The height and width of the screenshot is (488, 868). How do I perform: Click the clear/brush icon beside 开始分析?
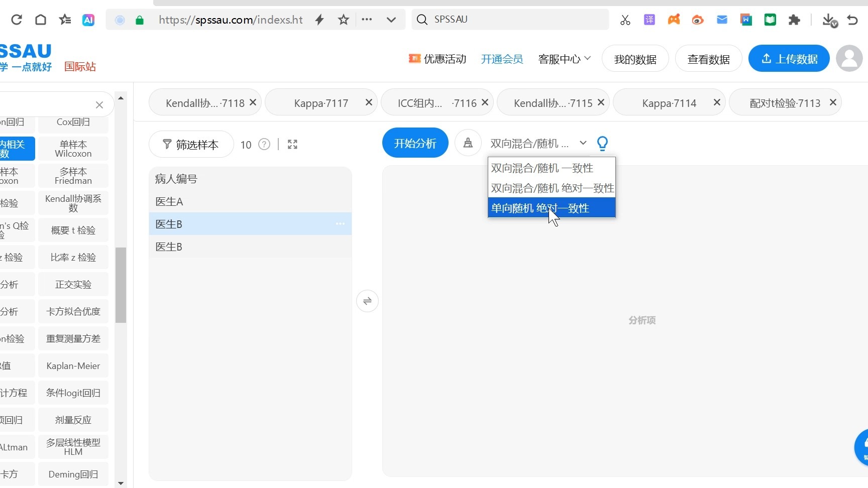click(x=468, y=143)
